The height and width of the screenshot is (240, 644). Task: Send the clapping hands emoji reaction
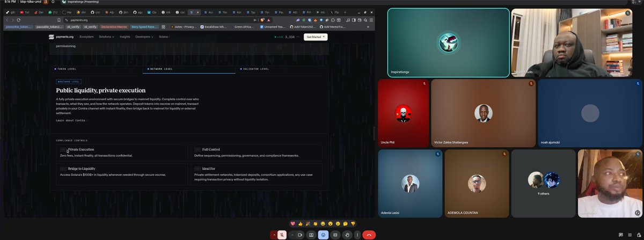[316, 223]
